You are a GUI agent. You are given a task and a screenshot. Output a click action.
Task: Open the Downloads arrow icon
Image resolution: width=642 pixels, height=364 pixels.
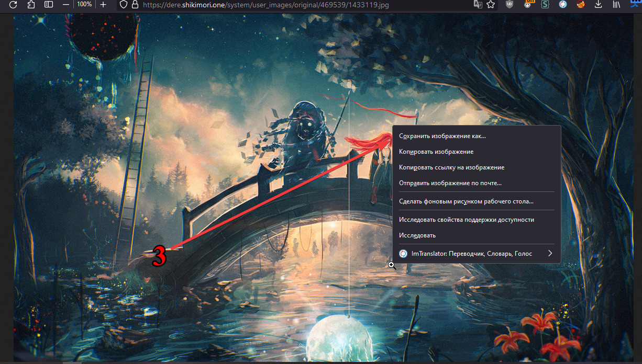599,4
